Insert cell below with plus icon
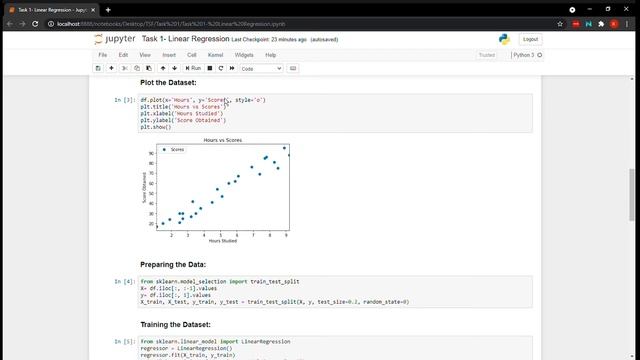The height and width of the screenshot is (360, 640). 111,69
